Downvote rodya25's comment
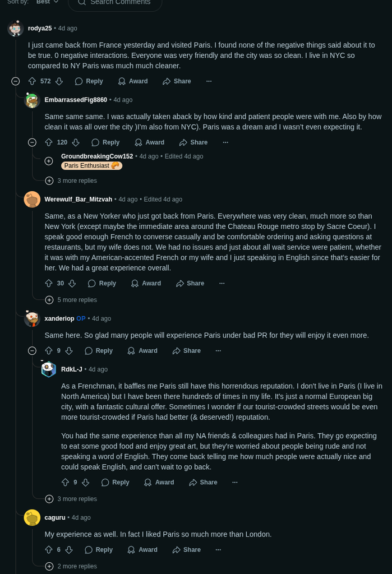Image resolution: width=392 pixels, height=574 pixels. click(x=59, y=81)
